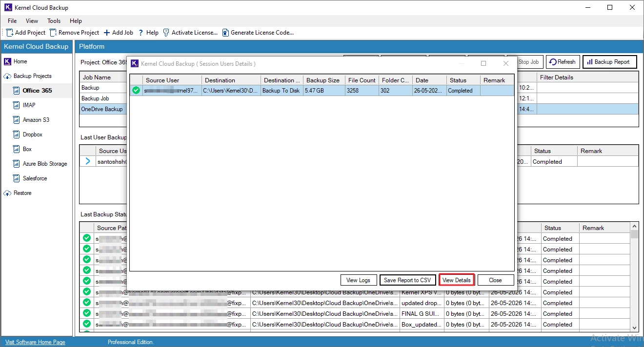
Task: Click Remove Project in the toolbar
Action: click(74, 33)
